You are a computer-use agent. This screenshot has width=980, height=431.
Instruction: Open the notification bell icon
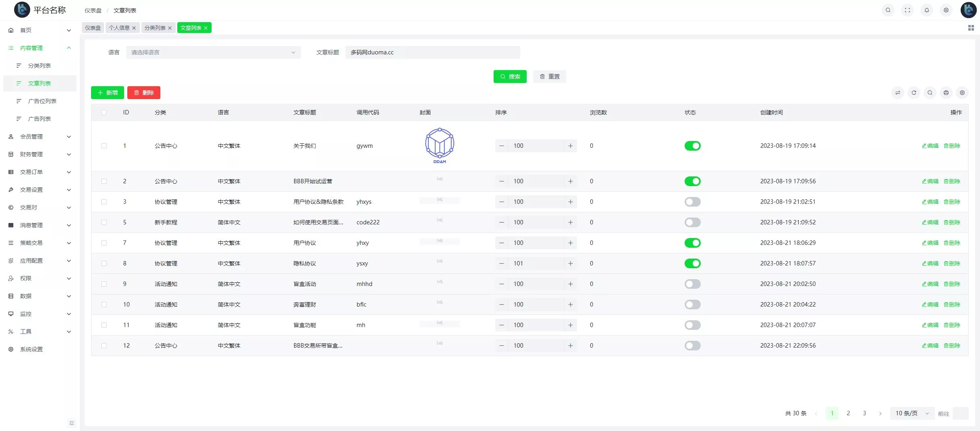(926, 10)
